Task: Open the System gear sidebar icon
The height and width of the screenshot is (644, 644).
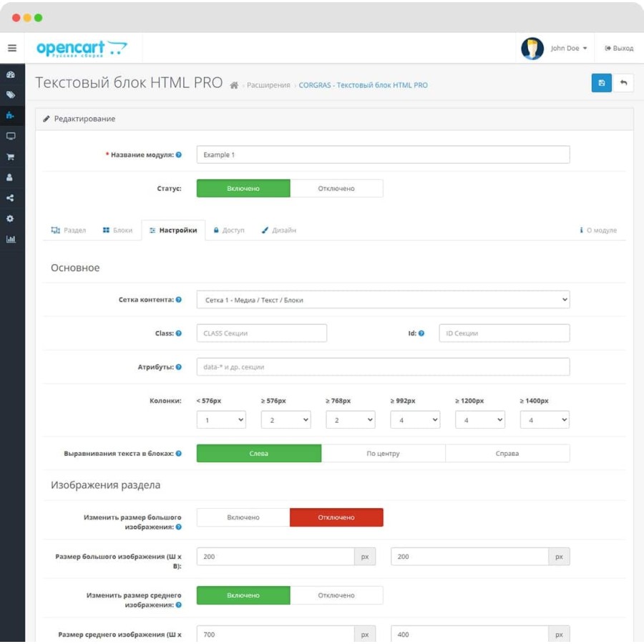Action: pos(10,218)
